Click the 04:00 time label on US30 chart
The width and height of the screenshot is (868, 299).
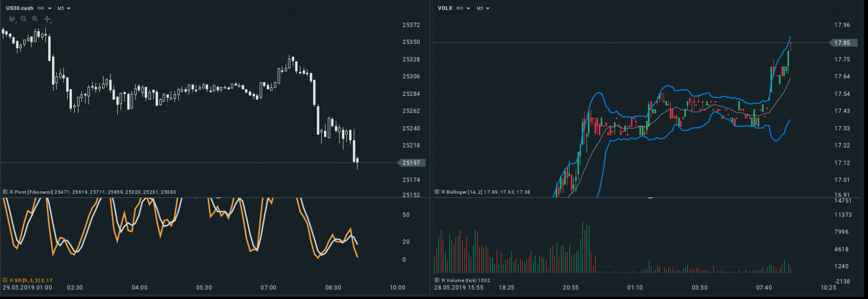tap(140, 287)
